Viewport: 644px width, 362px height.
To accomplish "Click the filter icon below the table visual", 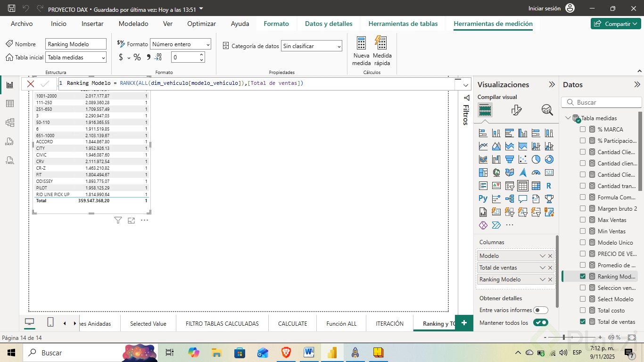I will pos(118,220).
